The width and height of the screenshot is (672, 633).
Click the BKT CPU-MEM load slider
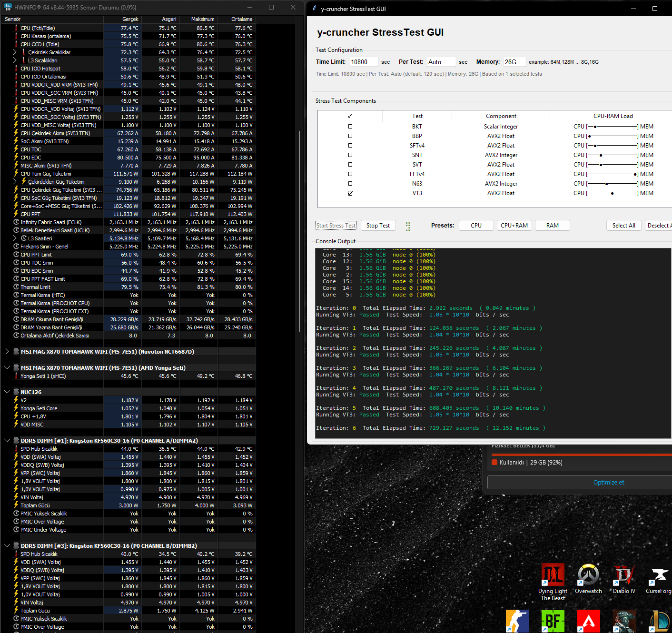pos(612,127)
